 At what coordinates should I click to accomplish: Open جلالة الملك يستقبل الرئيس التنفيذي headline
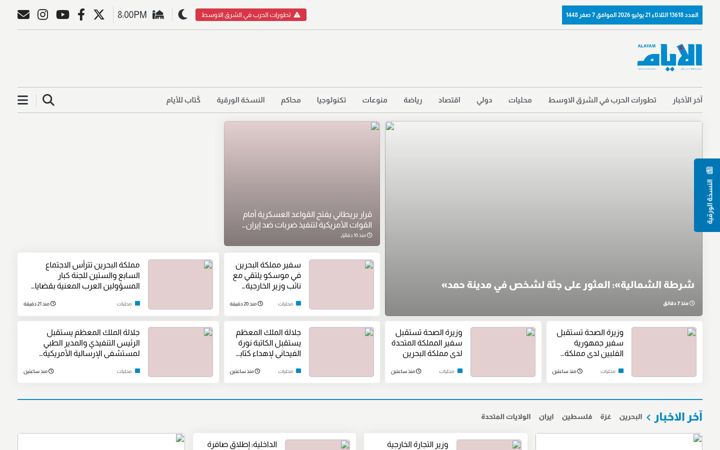click(x=90, y=343)
